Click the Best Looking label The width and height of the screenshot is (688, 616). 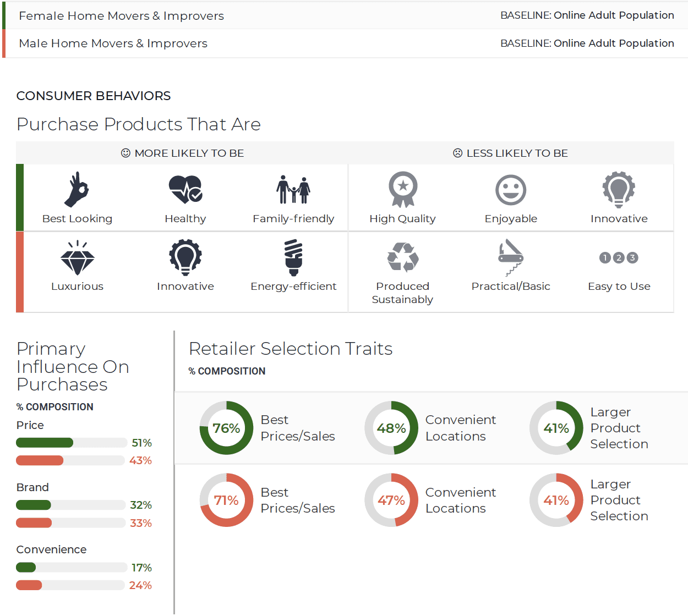77,219
